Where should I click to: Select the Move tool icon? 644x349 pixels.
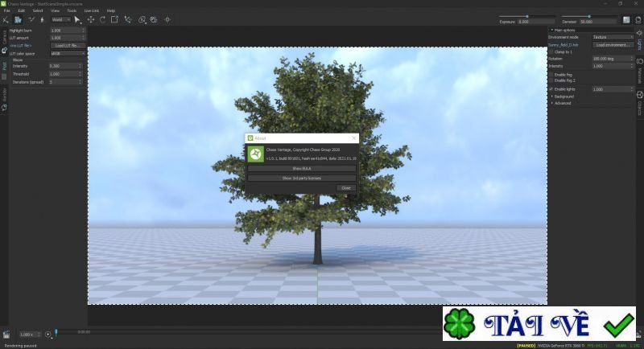(91, 19)
